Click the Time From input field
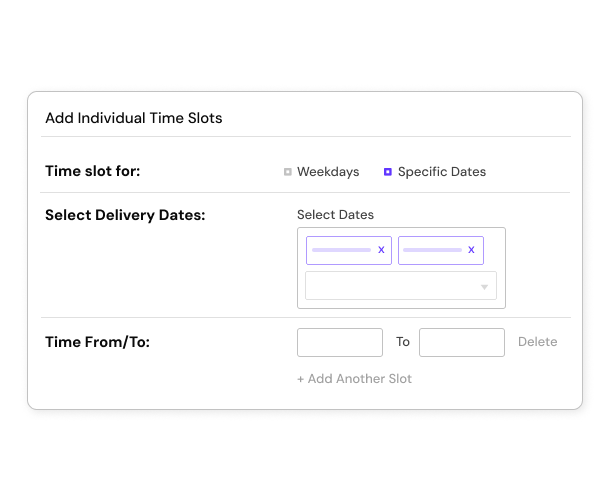This screenshot has height=500, width=610. coord(340,342)
